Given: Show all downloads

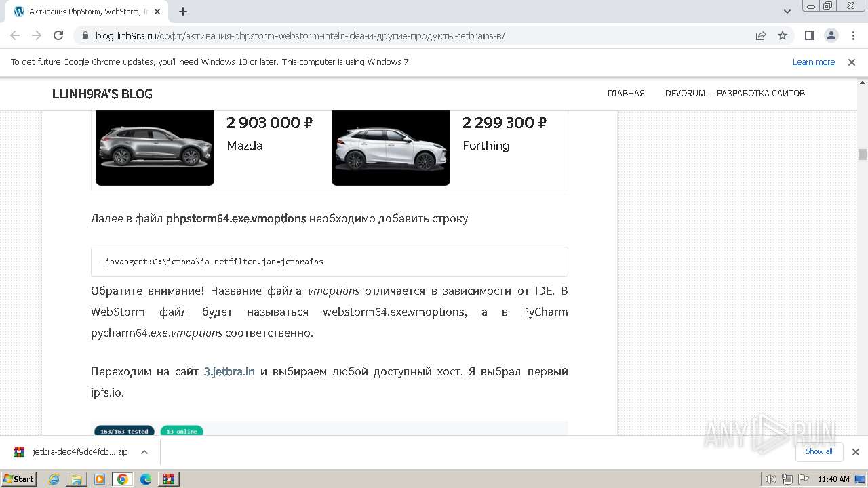Looking at the screenshot, I should coord(819,451).
